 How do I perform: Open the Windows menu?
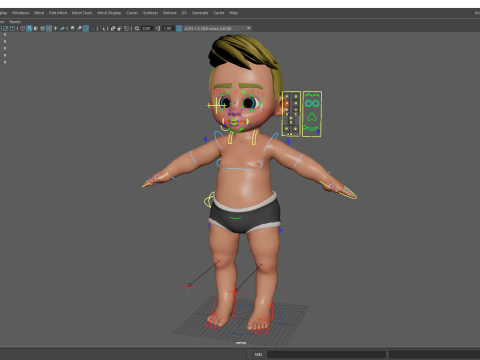[21, 13]
